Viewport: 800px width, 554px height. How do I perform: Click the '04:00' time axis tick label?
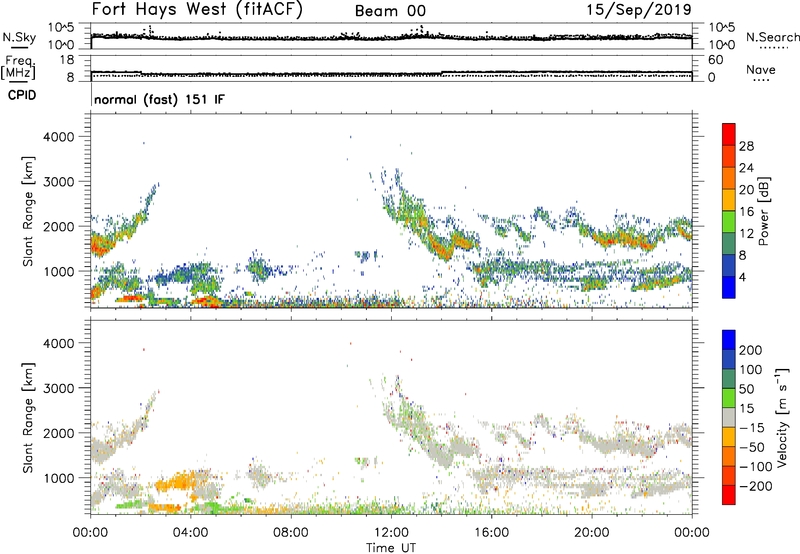pyautogui.click(x=191, y=533)
